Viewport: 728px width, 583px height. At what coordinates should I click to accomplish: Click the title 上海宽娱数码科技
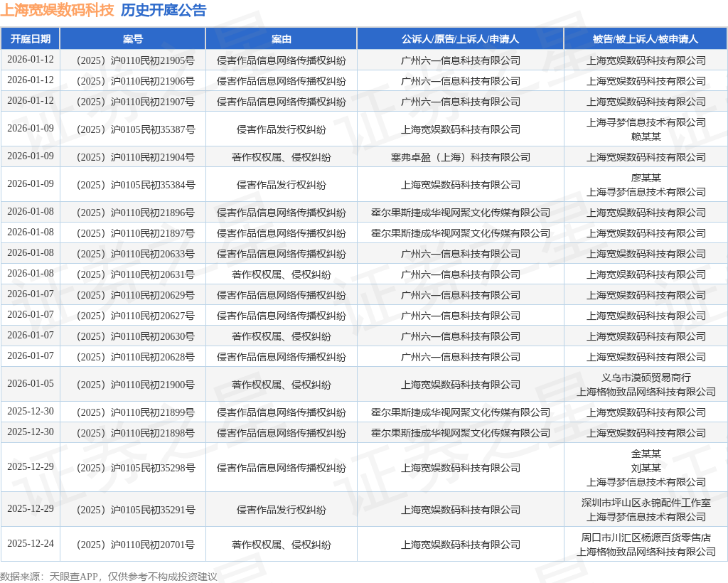point(57,10)
